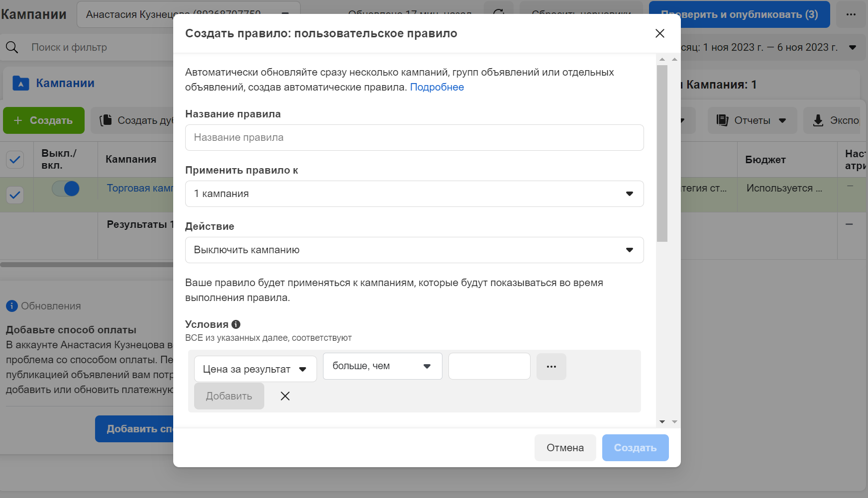Click 'Проверить и опубликовать (3)' button
Viewport: 868px width, 498px height.
click(739, 14)
